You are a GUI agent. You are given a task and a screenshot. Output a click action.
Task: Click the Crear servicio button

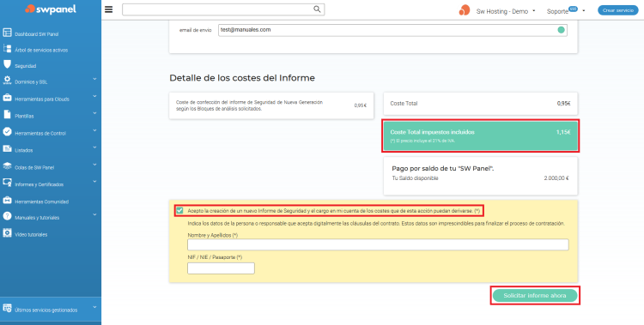[617, 10]
